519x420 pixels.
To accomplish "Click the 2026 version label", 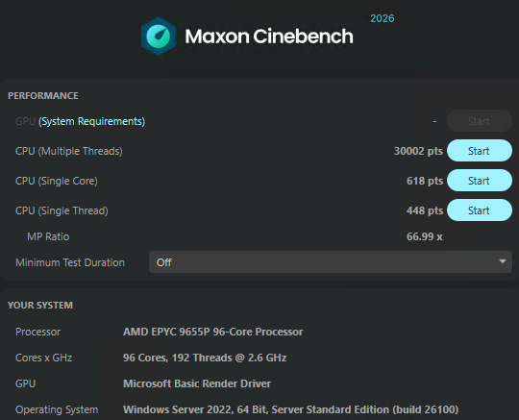I will [x=383, y=18].
